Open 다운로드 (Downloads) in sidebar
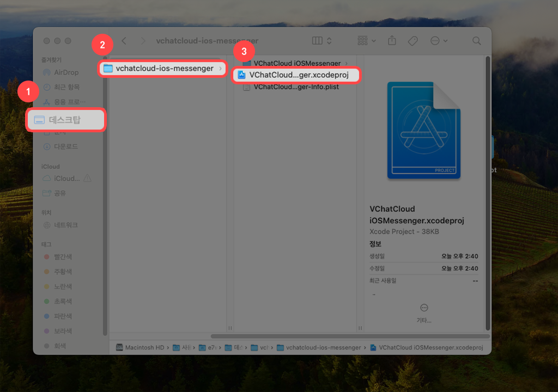Screen dimensions: 558x392 click(65, 146)
